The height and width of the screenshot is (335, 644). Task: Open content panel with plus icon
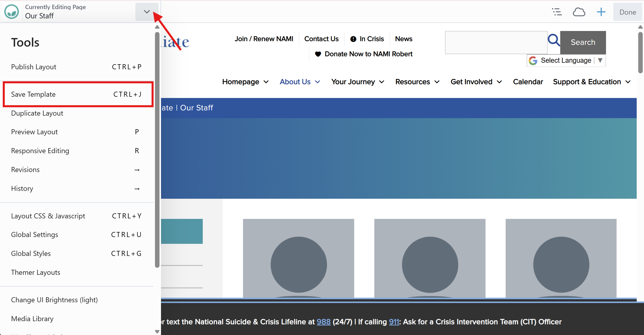tap(601, 12)
